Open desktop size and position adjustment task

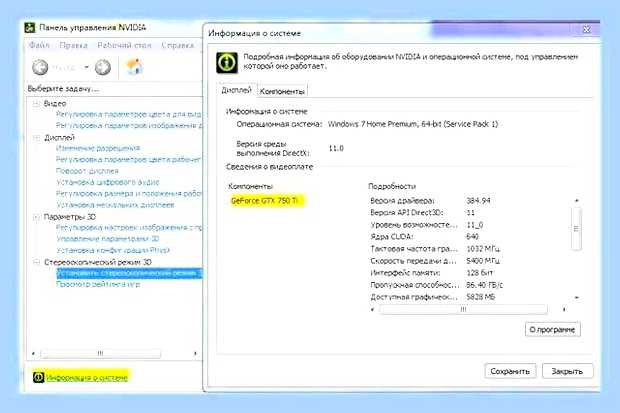pos(129,194)
